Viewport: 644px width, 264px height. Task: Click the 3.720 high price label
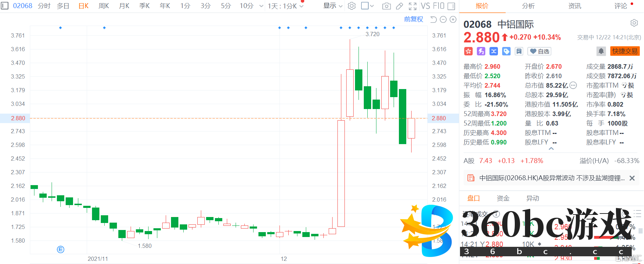373,34
